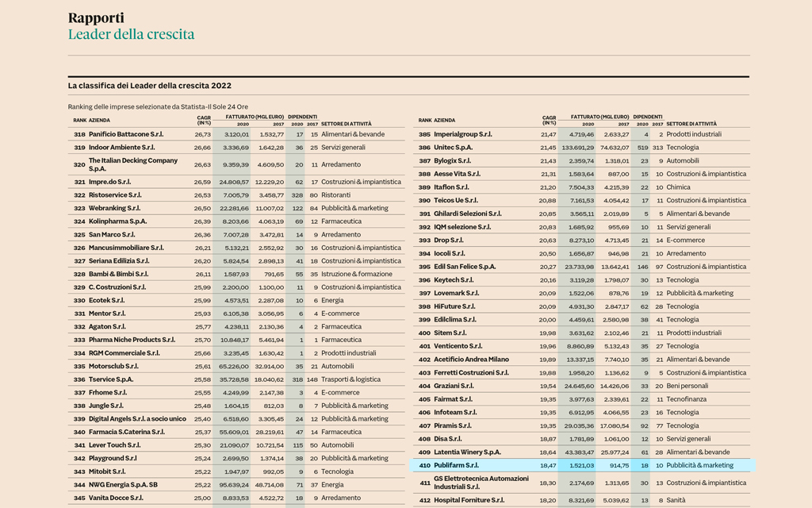Click company name Hospital Forniture S.r.l.

pyautogui.click(x=469, y=500)
